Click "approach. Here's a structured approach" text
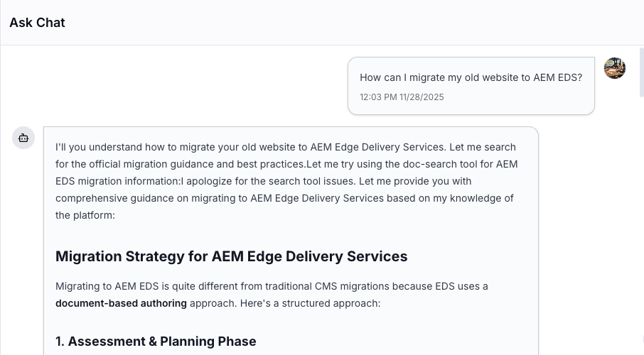The height and width of the screenshot is (355, 644). tap(285, 303)
